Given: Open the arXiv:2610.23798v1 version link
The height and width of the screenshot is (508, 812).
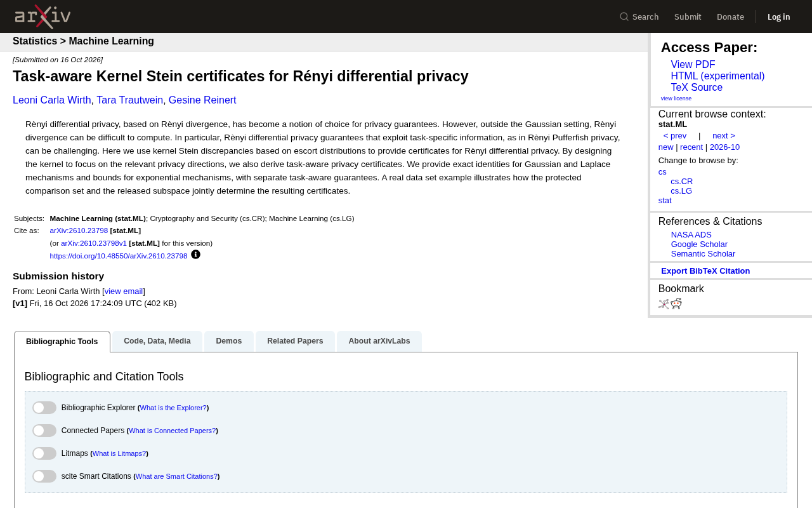Looking at the screenshot, I should [x=94, y=243].
